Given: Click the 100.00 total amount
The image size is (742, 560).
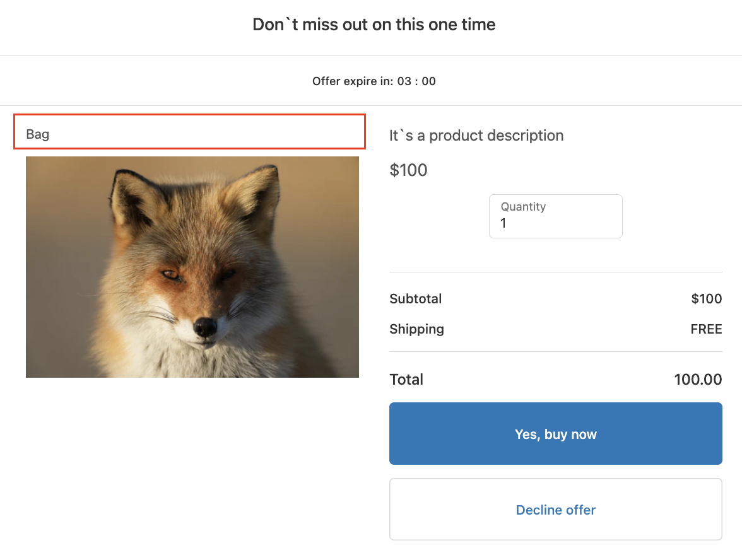Looking at the screenshot, I should [x=698, y=380].
